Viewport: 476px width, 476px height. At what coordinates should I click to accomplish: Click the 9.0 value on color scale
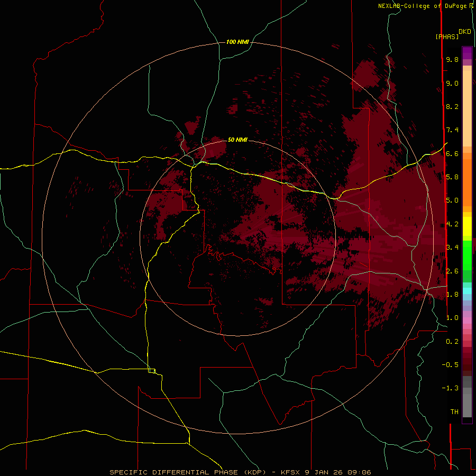point(452,83)
